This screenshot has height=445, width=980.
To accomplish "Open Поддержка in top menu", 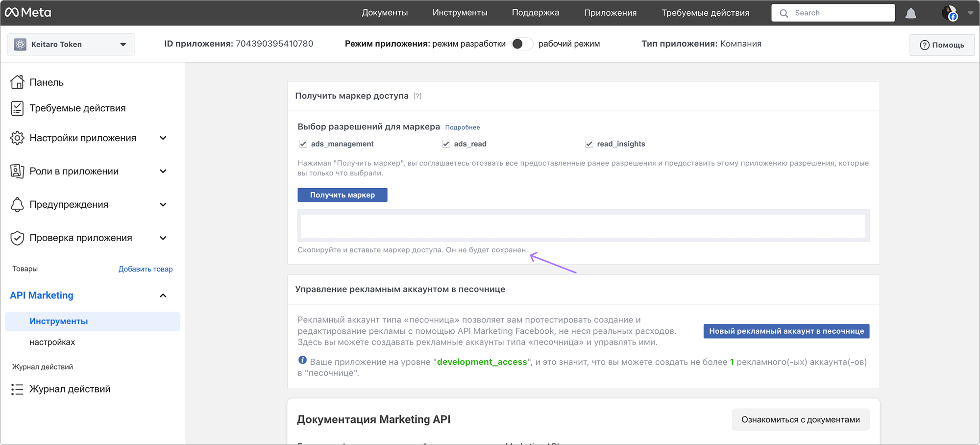I will pos(536,13).
